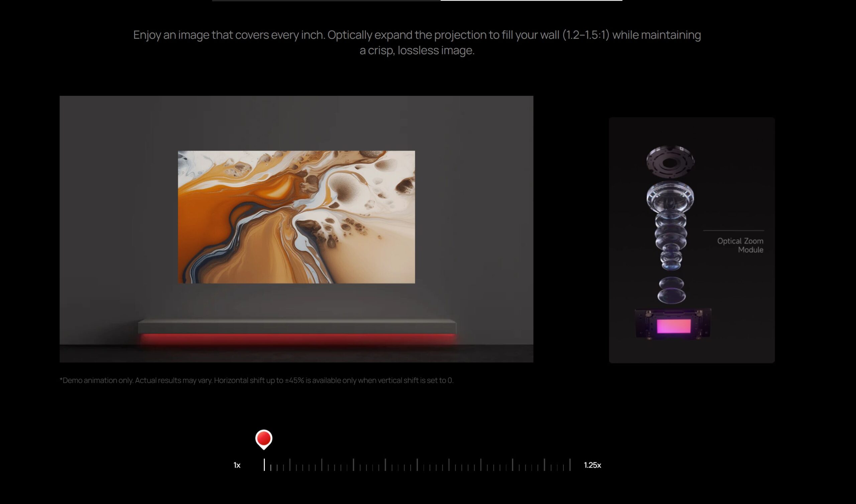Click the gray console shelf
The width and height of the screenshot is (856, 504).
pos(297,326)
